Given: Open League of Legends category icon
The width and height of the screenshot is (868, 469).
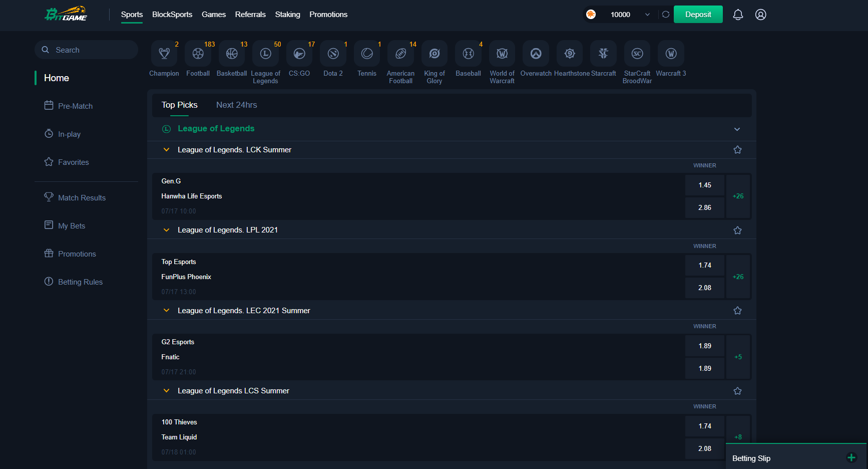Looking at the screenshot, I should coord(266,54).
